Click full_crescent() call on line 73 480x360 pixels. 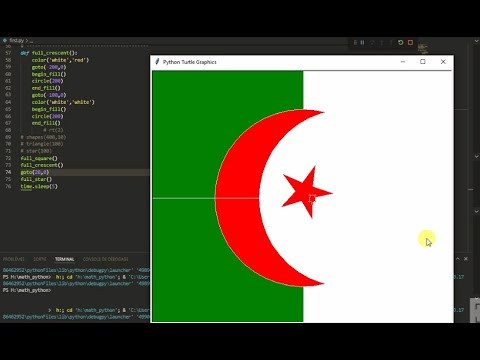42,165
